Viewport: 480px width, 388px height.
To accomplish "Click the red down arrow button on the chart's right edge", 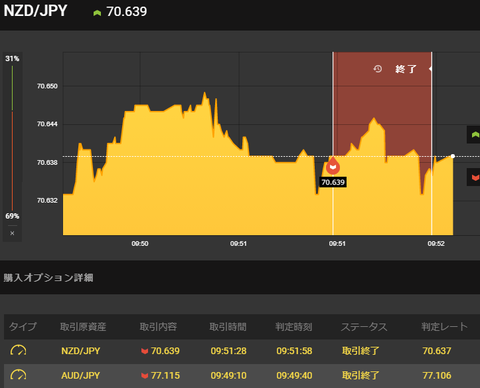I will [x=474, y=177].
